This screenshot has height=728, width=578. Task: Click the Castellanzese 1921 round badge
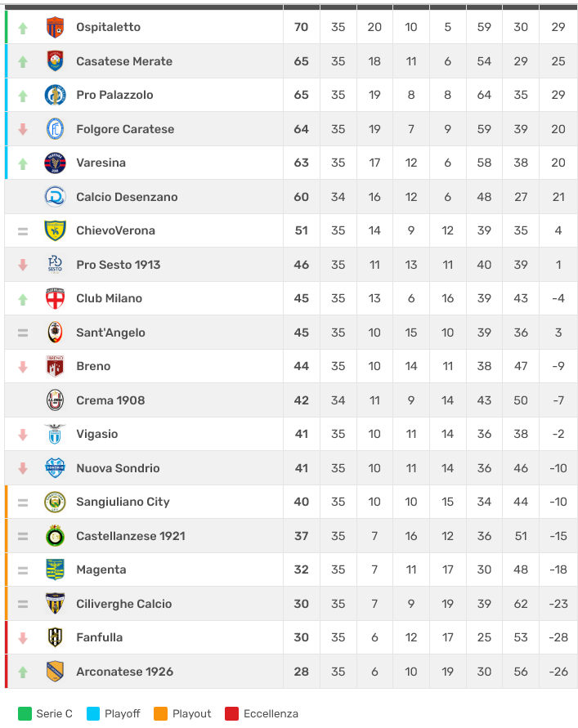pos(55,536)
